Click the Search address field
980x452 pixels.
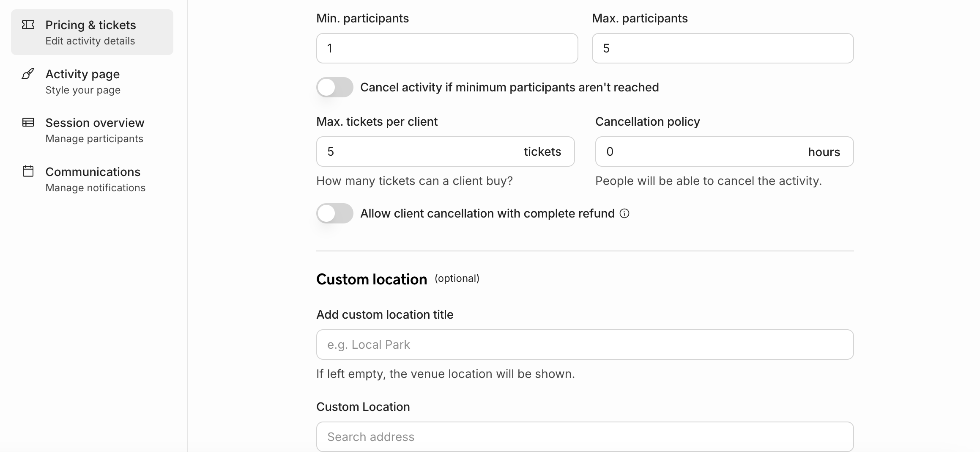[585, 437]
